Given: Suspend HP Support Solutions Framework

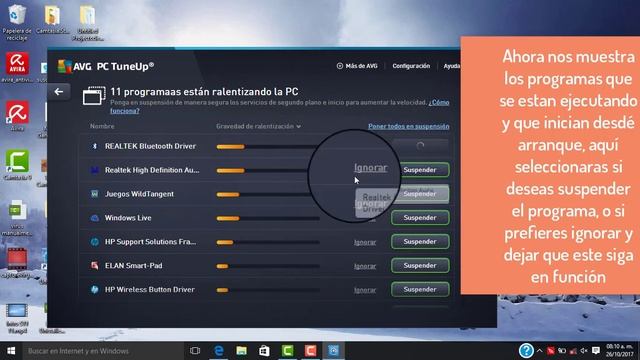Looking at the screenshot, I should [x=420, y=242].
